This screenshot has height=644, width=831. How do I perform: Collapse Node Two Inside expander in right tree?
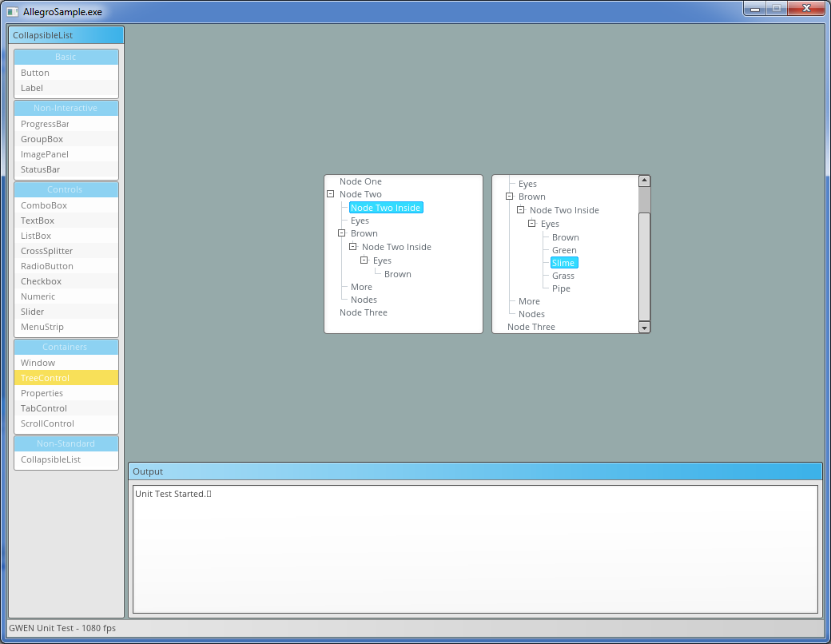[520, 210]
